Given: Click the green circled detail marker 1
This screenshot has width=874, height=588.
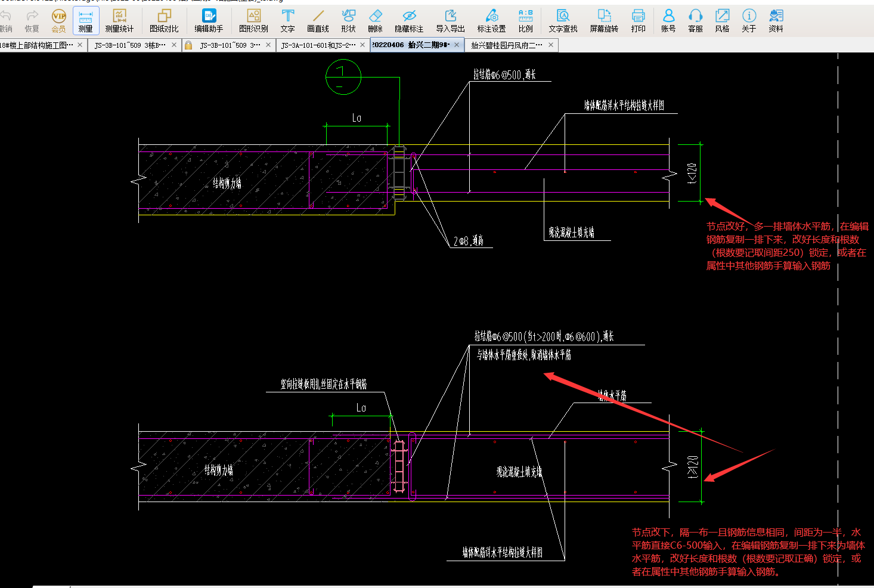Looking at the screenshot, I should (x=343, y=77).
